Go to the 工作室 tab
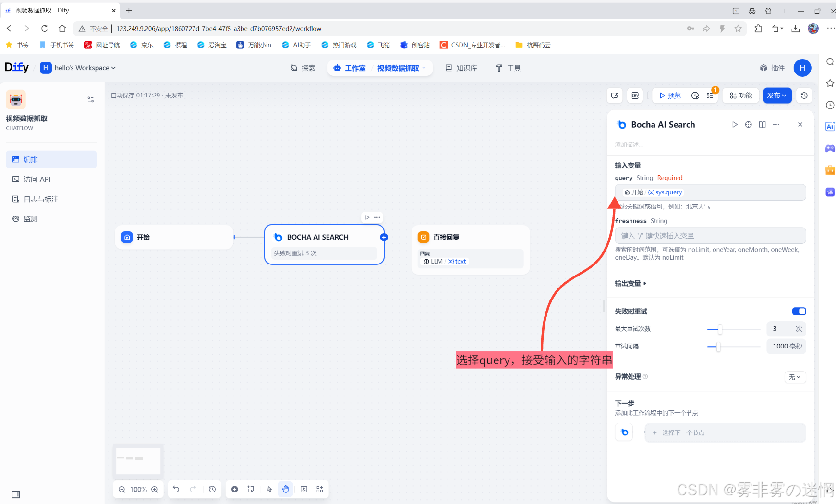Viewport: 836px width, 504px height. 350,68
